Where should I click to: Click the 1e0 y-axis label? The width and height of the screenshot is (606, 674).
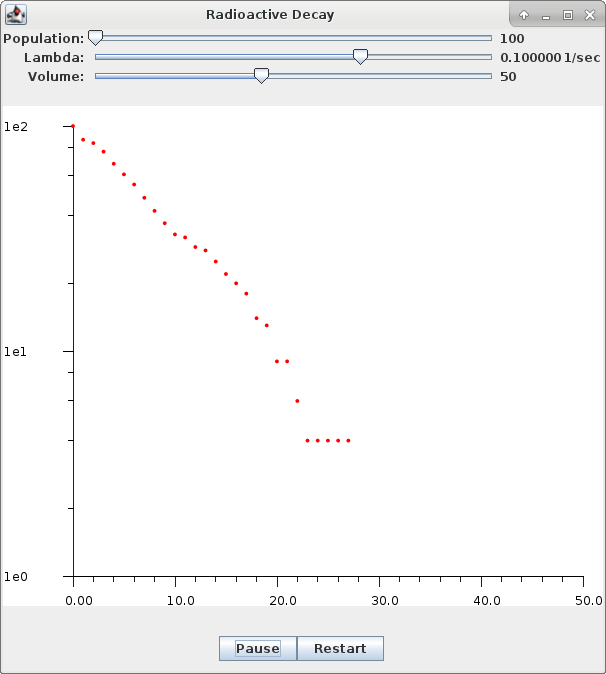pyautogui.click(x=16, y=577)
